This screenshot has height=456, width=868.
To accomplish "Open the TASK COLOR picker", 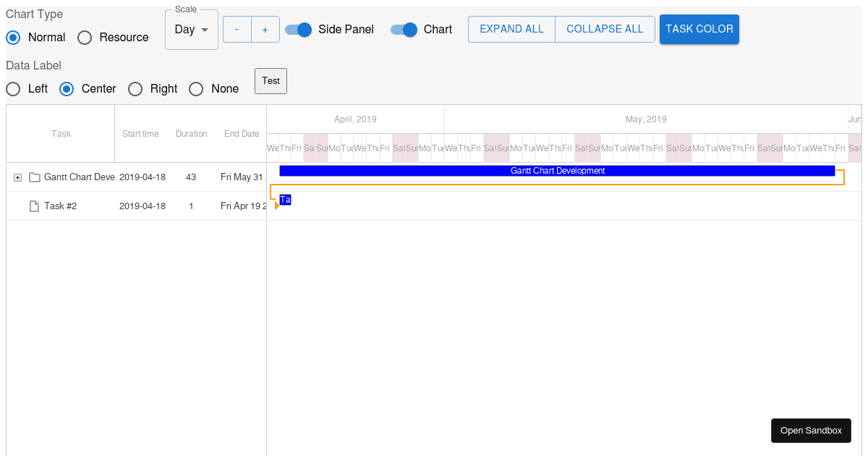I will tap(699, 29).
